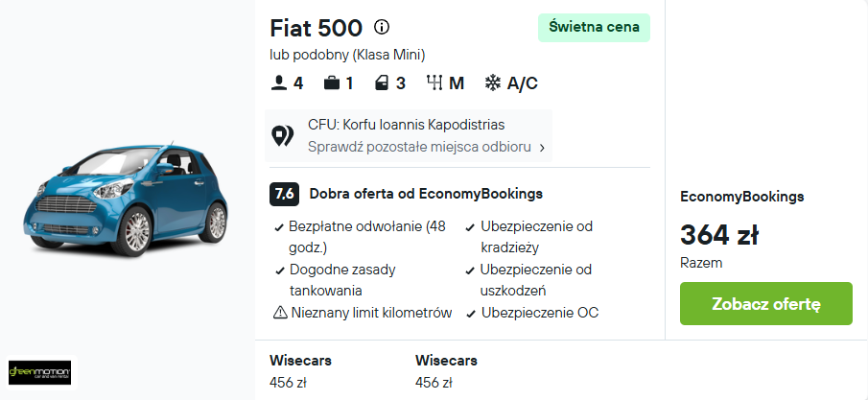Click the 364 zł total price
Viewport: 868px width, 400px height.
point(718,234)
